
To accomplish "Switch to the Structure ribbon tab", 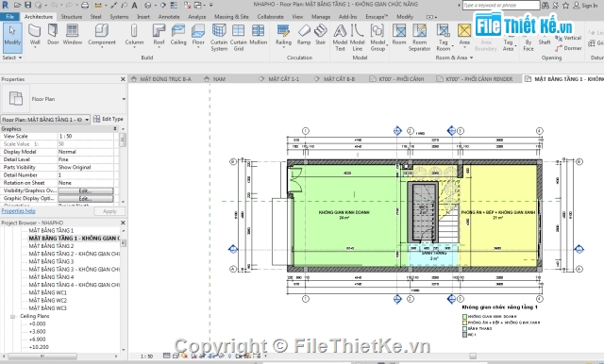I will (x=72, y=17).
